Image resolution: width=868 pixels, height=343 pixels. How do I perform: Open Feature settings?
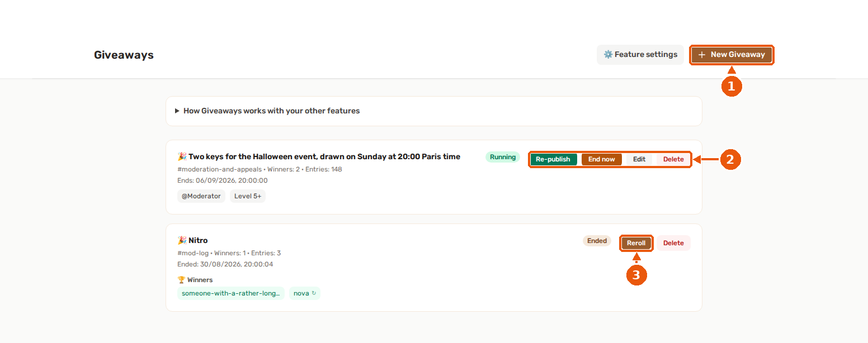640,55
